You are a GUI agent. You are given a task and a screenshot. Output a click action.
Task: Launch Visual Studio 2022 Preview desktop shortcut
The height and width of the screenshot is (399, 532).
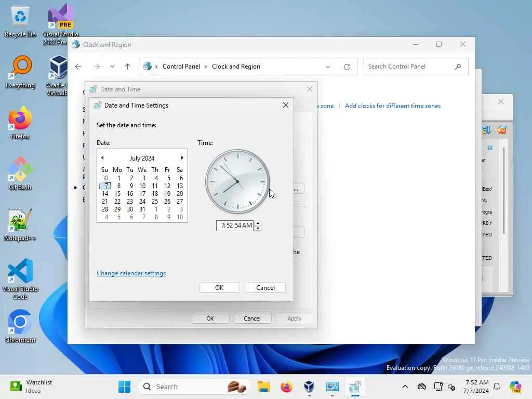(x=60, y=24)
